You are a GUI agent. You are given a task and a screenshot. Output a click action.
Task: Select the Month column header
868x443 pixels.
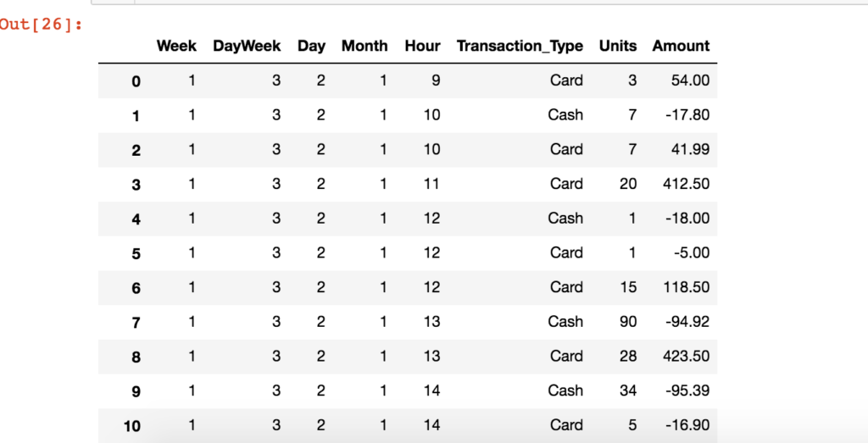click(364, 47)
